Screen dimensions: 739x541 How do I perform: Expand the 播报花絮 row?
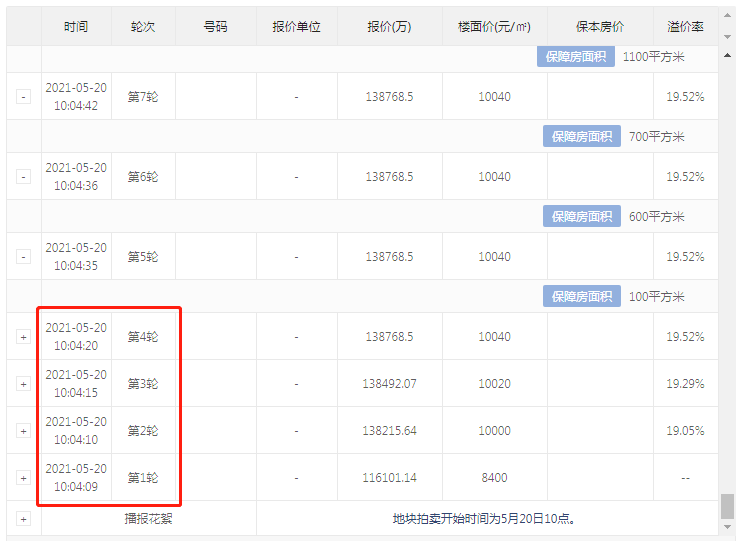pyautogui.click(x=23, y=519)
